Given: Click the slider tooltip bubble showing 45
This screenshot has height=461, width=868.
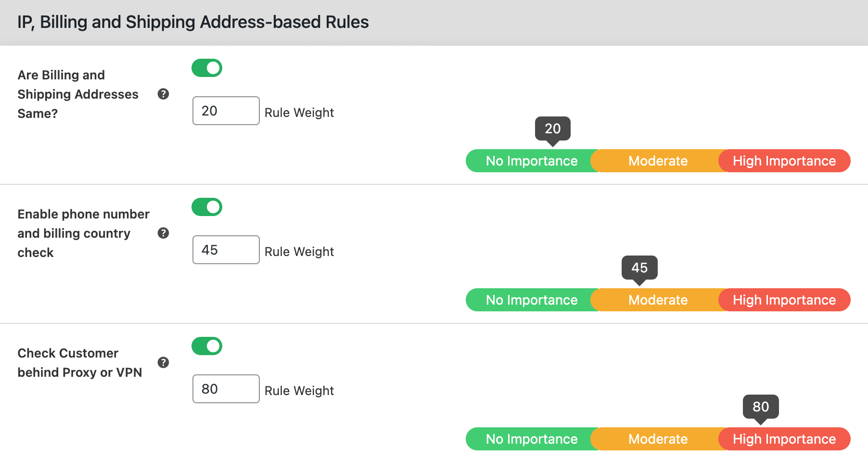Looking at the screenshot, I should (x=639, y=268).
